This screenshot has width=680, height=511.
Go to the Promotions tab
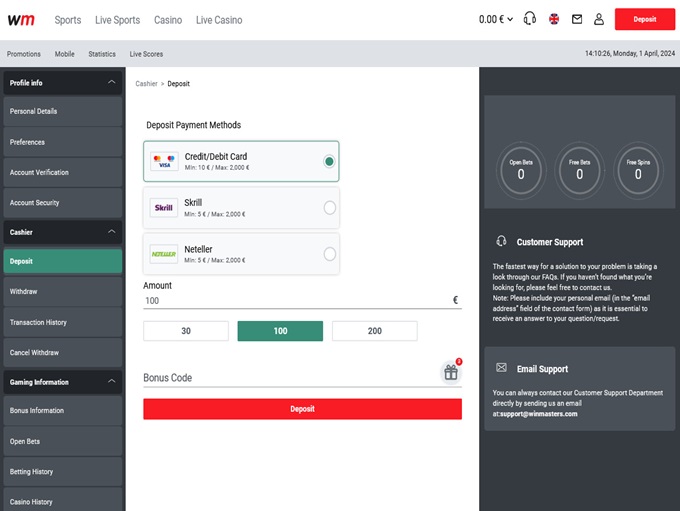(24, 54)
